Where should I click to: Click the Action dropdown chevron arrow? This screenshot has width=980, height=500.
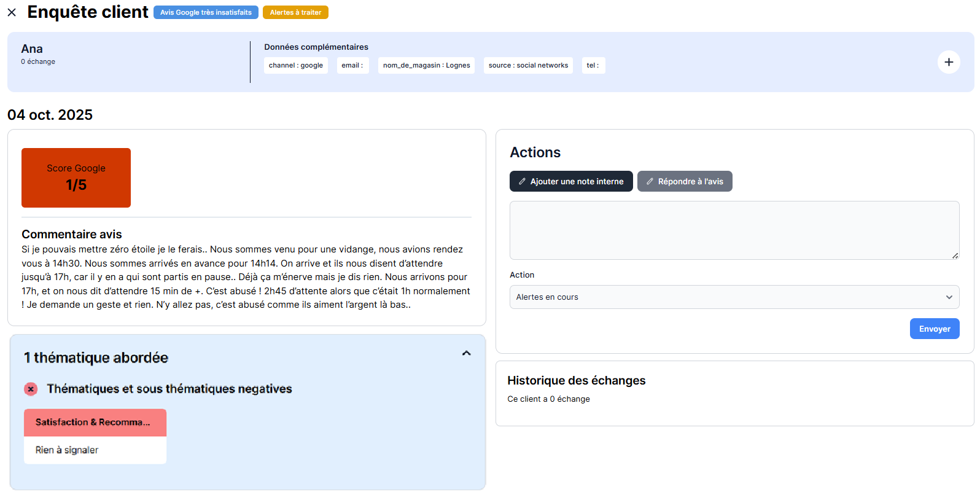point(949,297)
